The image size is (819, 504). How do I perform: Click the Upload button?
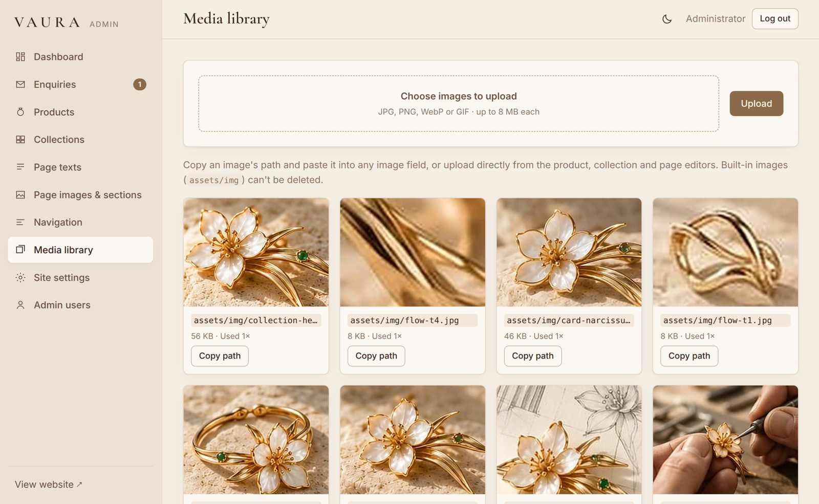tap(756, 103)
